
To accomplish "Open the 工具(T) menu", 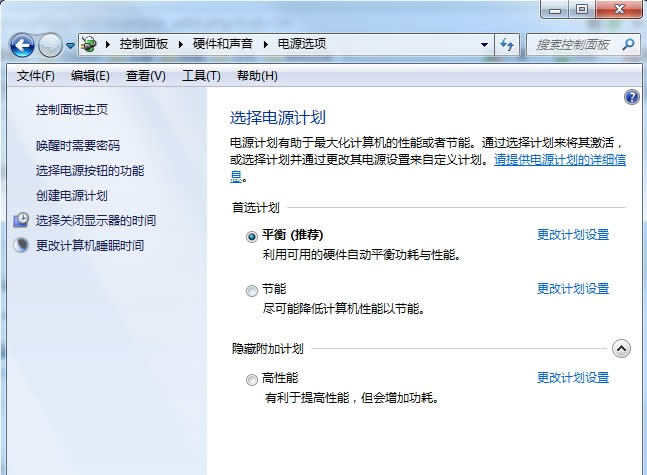I will [x=201, y=76].
